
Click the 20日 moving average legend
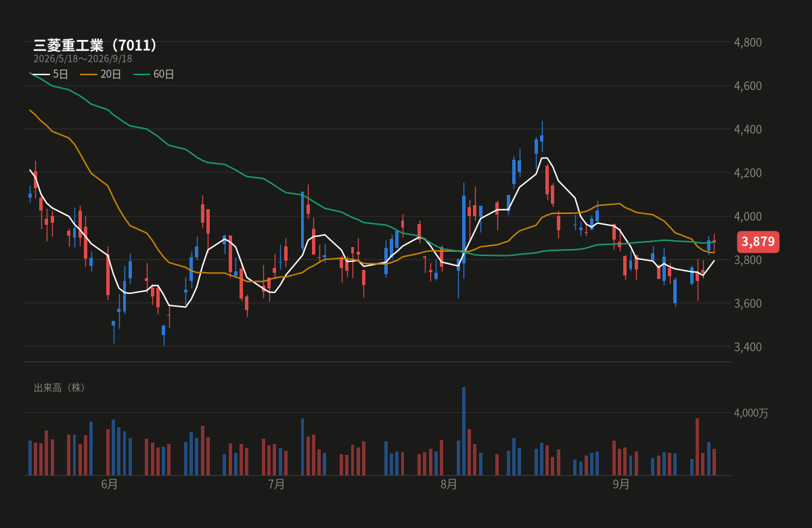[101, 74]
